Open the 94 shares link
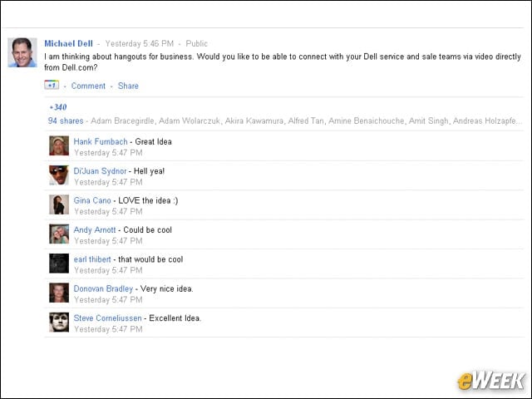Screen dimensions: 532x399 [x=66, y=121]
